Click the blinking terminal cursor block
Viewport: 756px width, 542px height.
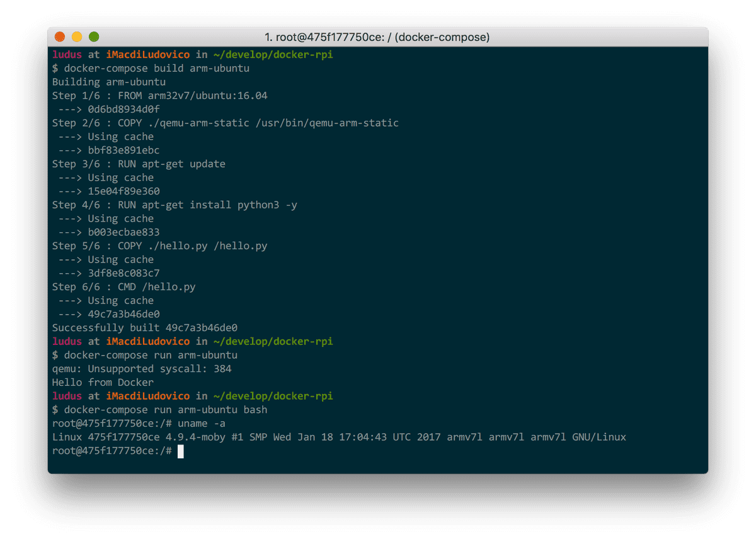coord(180,451)
